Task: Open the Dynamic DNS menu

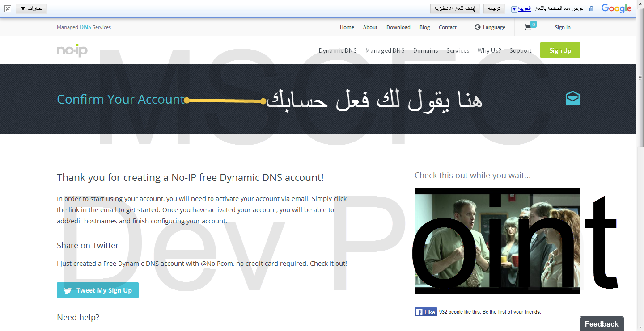Action: (x=338, y=50)
